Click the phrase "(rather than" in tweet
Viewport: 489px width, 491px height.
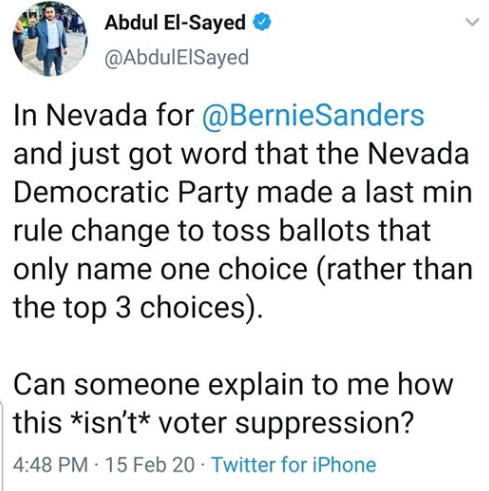point(394,269)
